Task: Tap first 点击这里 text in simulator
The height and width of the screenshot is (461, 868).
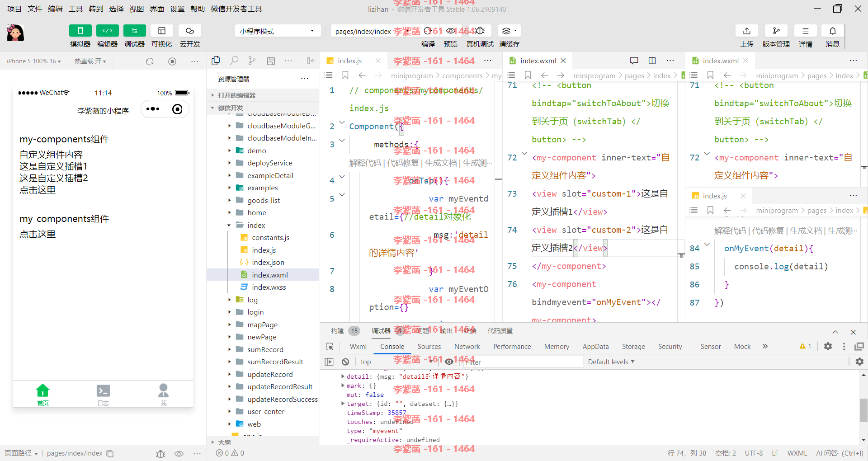Action: pos(38,190)
